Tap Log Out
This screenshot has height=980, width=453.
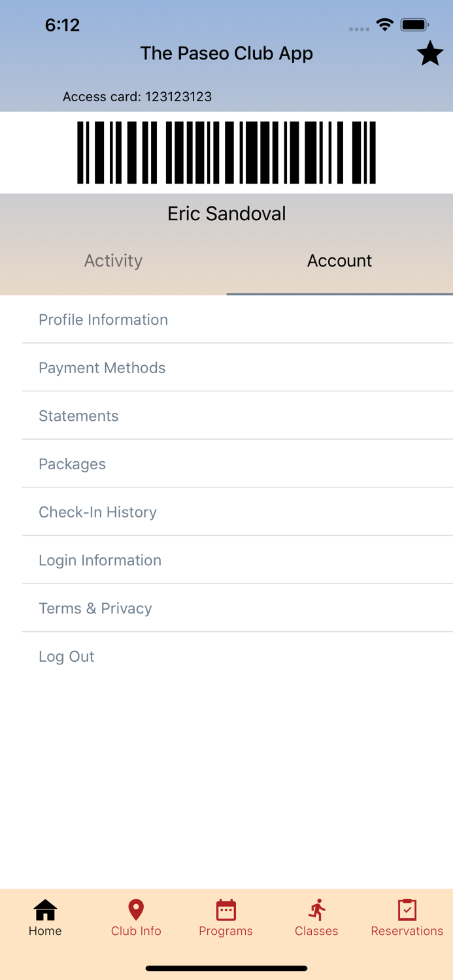pyautogui.click(x=66, y=656)
